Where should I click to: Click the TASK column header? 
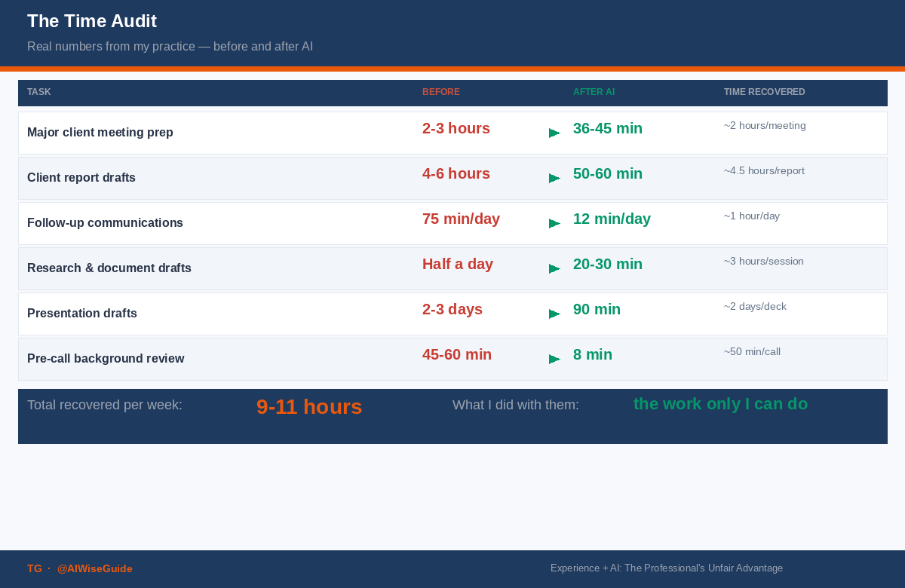[39, 92]
